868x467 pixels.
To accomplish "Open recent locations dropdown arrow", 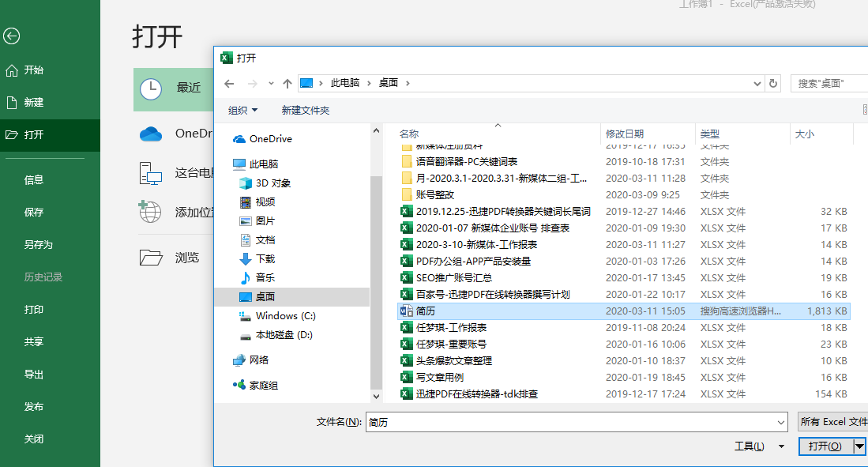I will (271, 84).
